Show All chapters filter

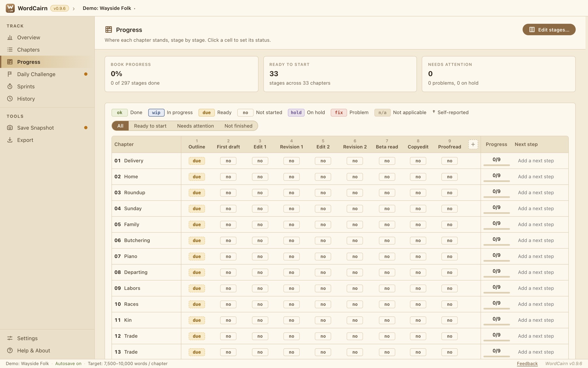tap(120, 126)
